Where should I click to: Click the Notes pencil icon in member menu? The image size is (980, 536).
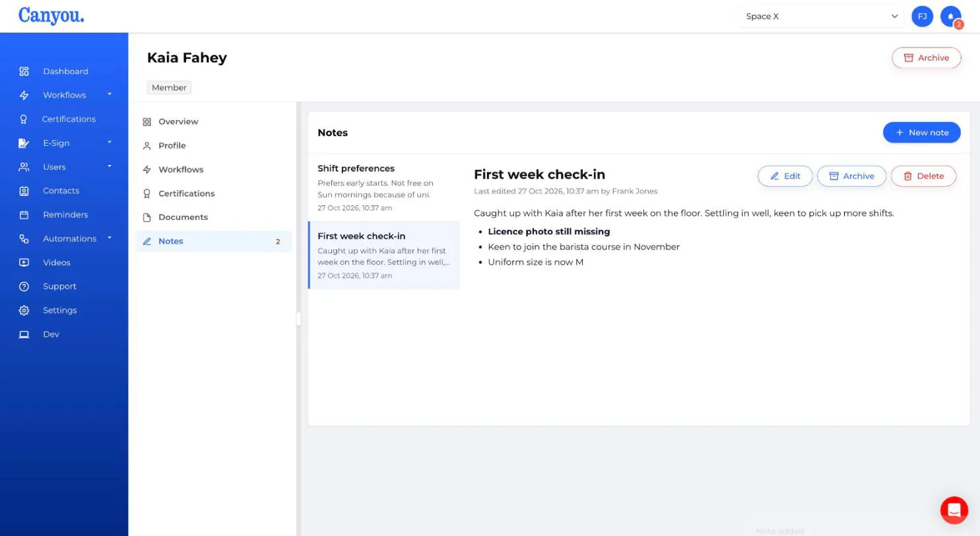147,241
